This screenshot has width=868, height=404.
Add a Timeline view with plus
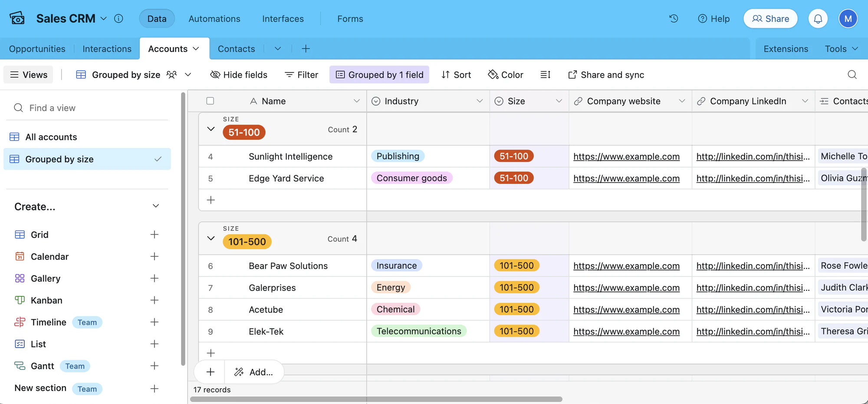click(x=154, y=322)
